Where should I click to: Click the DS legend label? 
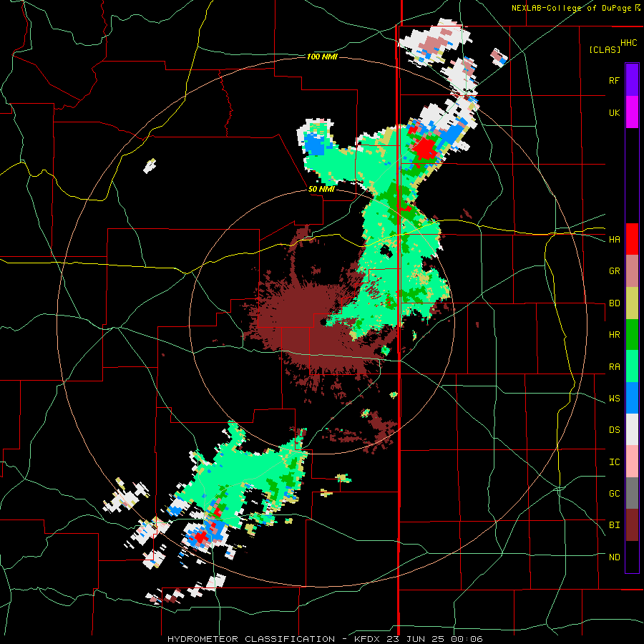[x=614, y=430]
